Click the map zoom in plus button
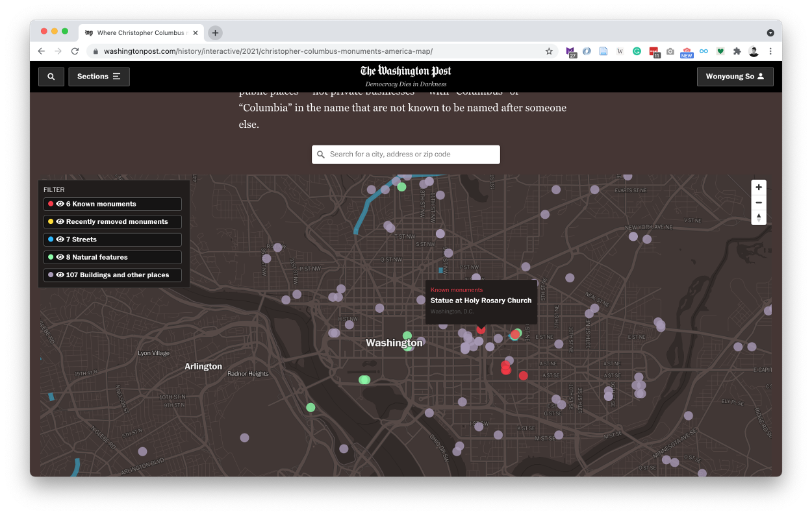812x516 pixels. [759, 188]
